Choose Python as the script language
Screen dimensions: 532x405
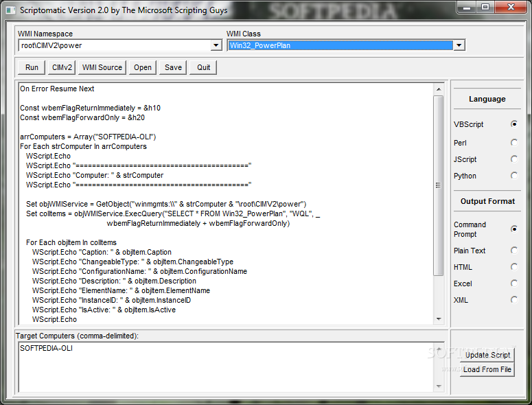click(x=514, y=176)
